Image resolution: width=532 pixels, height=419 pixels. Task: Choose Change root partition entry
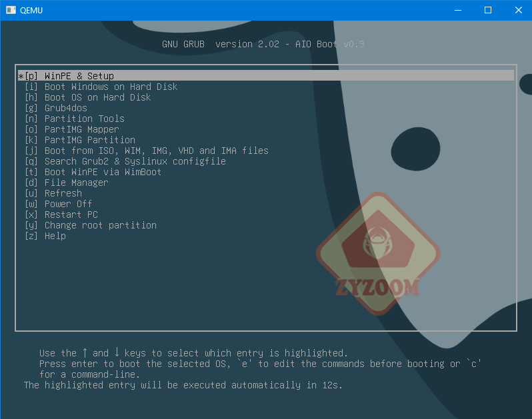click(91, 225)
